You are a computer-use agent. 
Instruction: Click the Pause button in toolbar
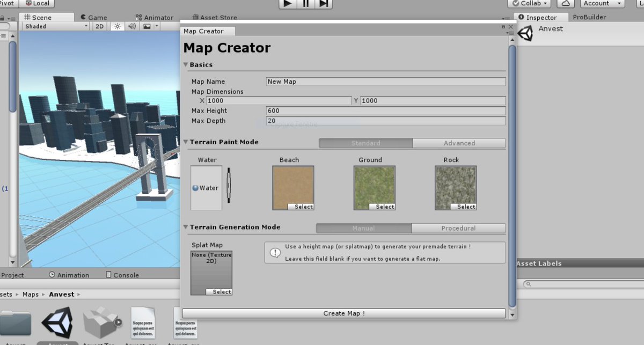(305, 3)
